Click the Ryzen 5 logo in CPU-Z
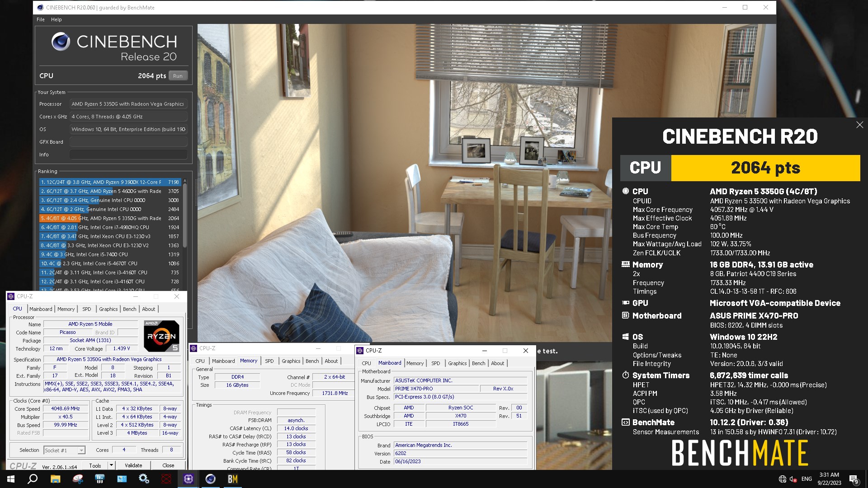Screen dimensions: 868x488 click(161, 336)
